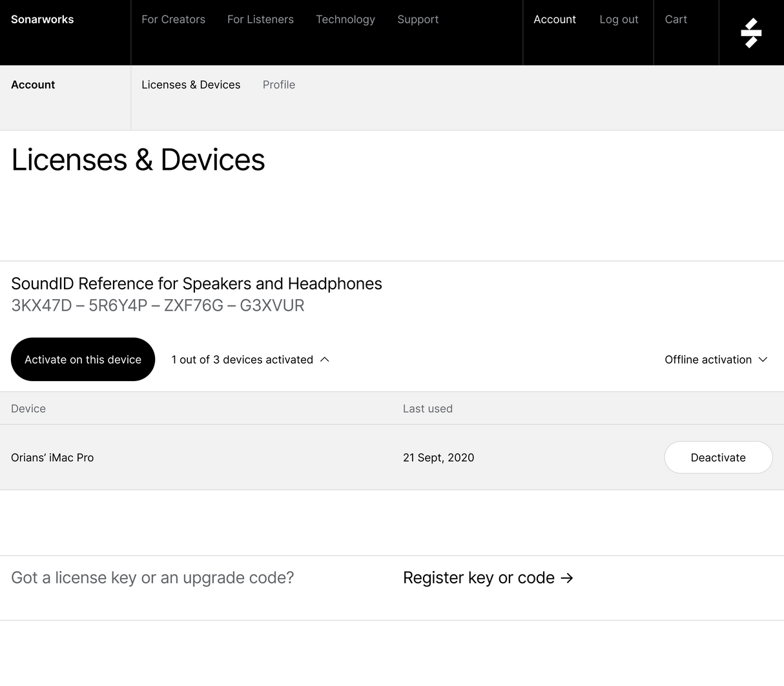Viewport: 784px width, 686px height.
Task: Go to the Technology menu item
Action: (x=345, y=19)
